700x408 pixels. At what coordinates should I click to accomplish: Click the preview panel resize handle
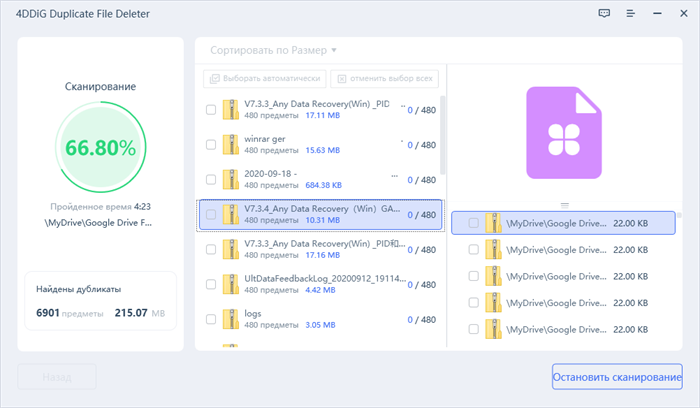(565, 205)
